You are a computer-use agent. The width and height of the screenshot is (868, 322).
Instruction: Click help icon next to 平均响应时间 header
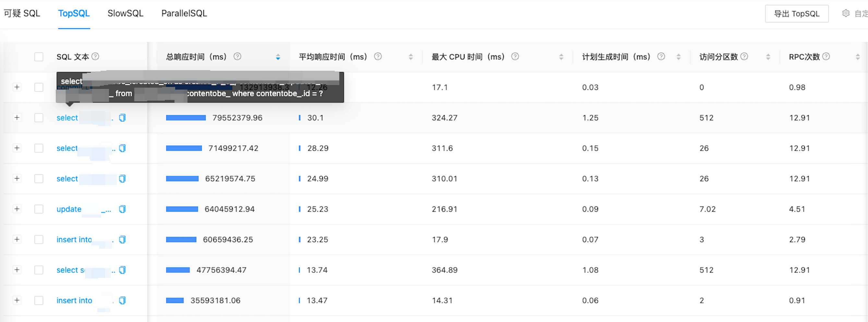point(378,56)
